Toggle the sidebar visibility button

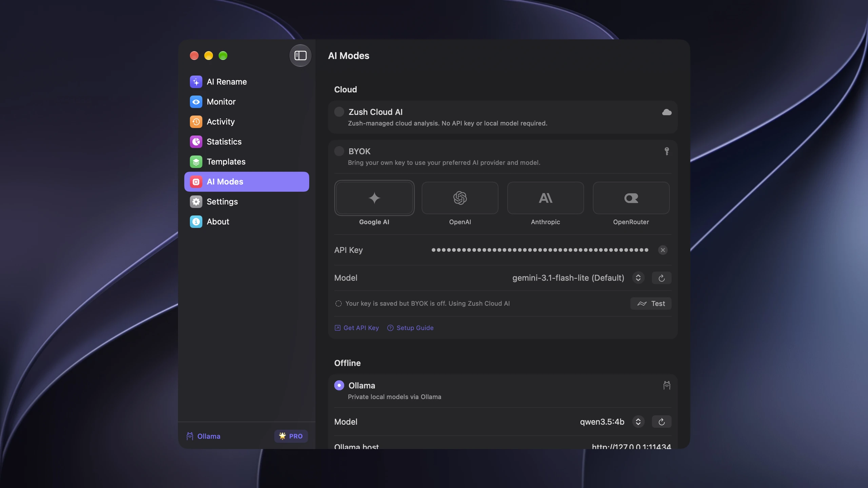pos(300,56)
